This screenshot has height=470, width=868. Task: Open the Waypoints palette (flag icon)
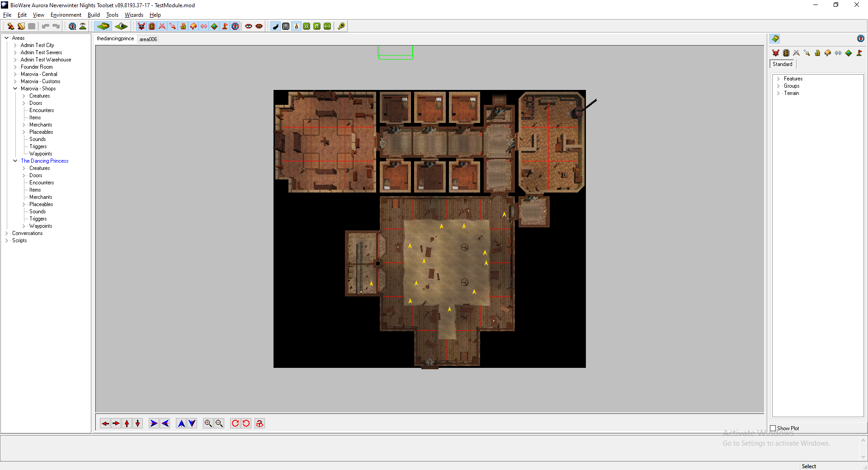coord(859,53)
